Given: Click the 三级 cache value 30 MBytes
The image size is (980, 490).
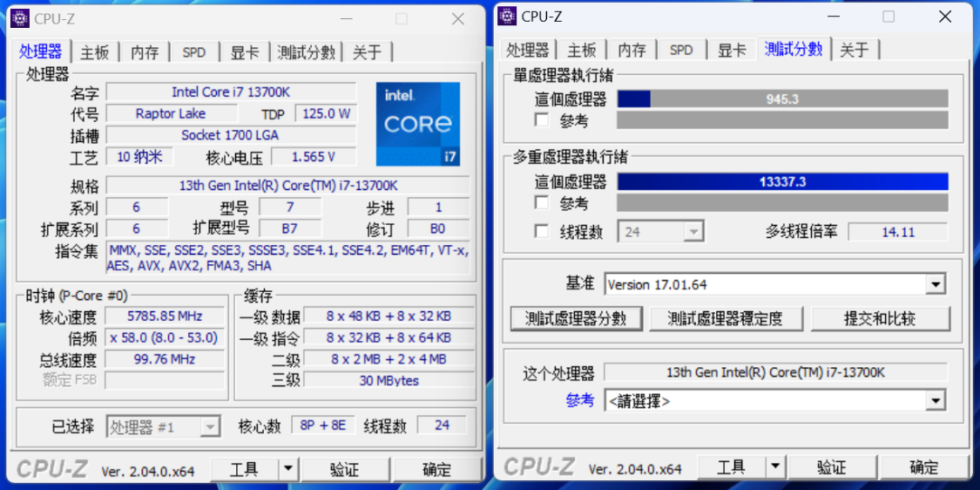Looking at the screenshot, I should coord(389,380).
